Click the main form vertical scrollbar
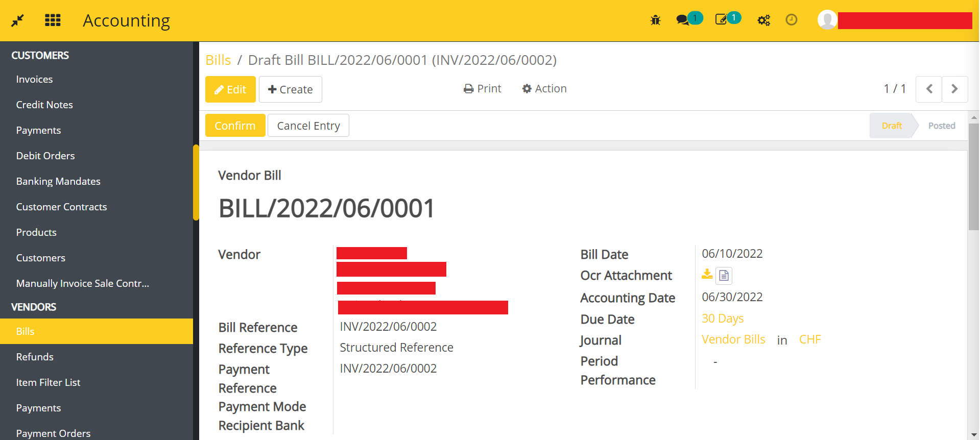Screen dimensions: 980x440 click(973, 176)
